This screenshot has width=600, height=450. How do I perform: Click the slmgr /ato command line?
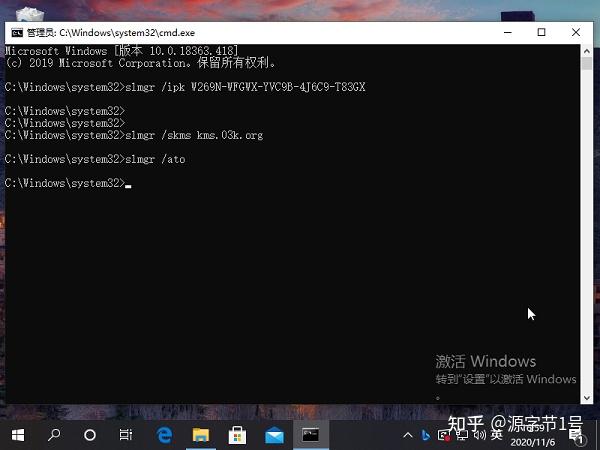(95, 159)
